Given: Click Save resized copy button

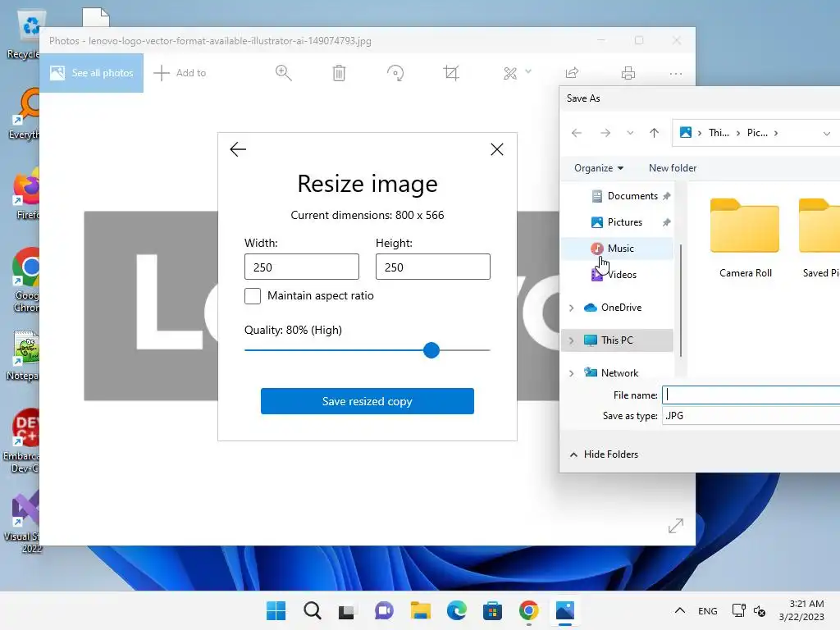Looking at the screenshot, I should pos(367,401).
